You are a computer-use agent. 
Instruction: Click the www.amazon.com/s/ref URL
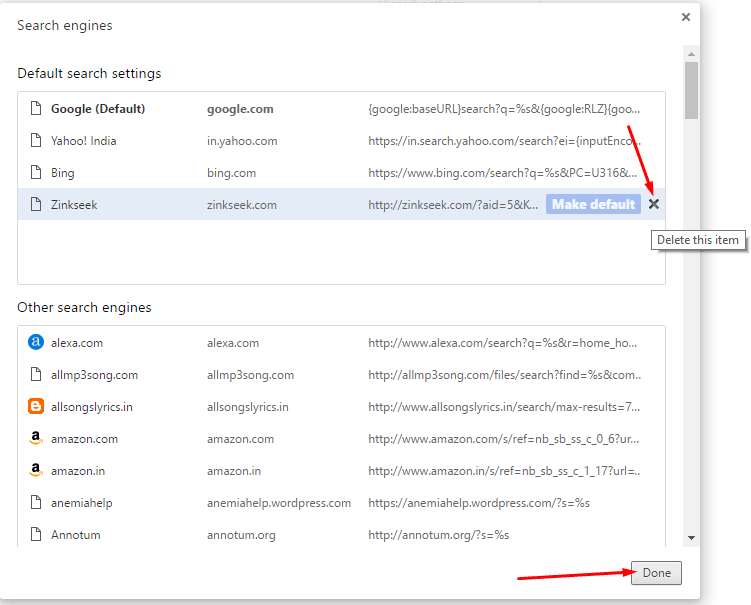tap(503, 439)
